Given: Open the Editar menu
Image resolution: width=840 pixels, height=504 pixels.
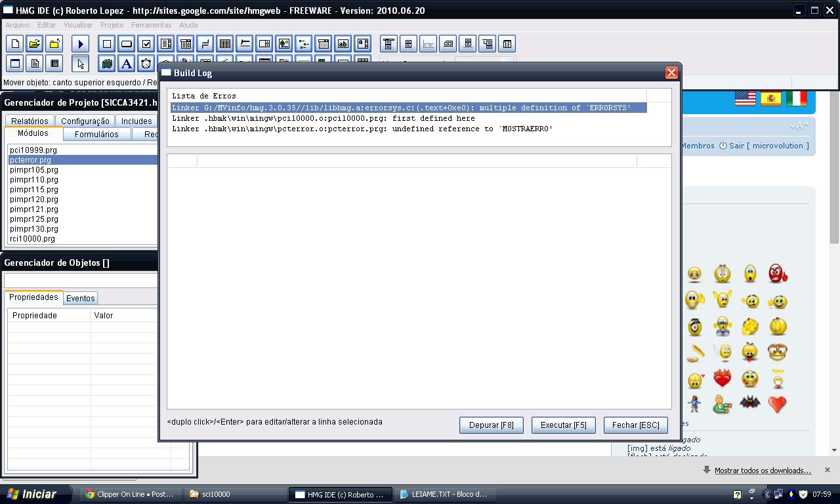Looking at the screenshot, I should 47,25.
